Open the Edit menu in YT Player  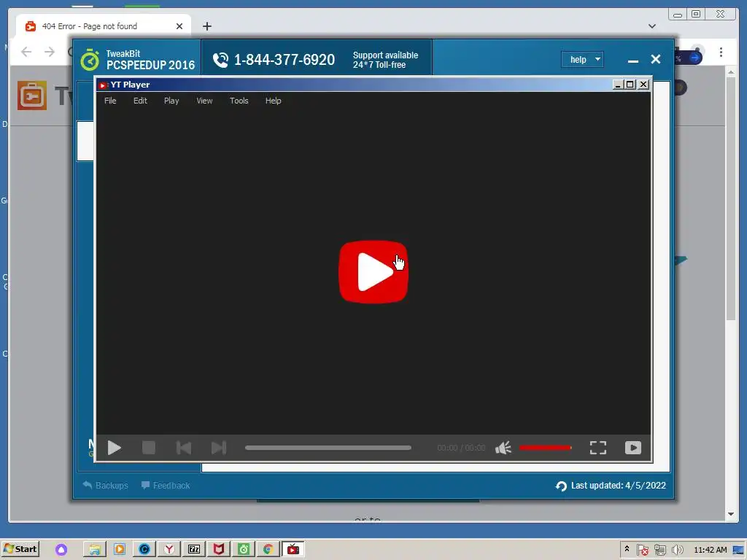(x=140, y=101)
